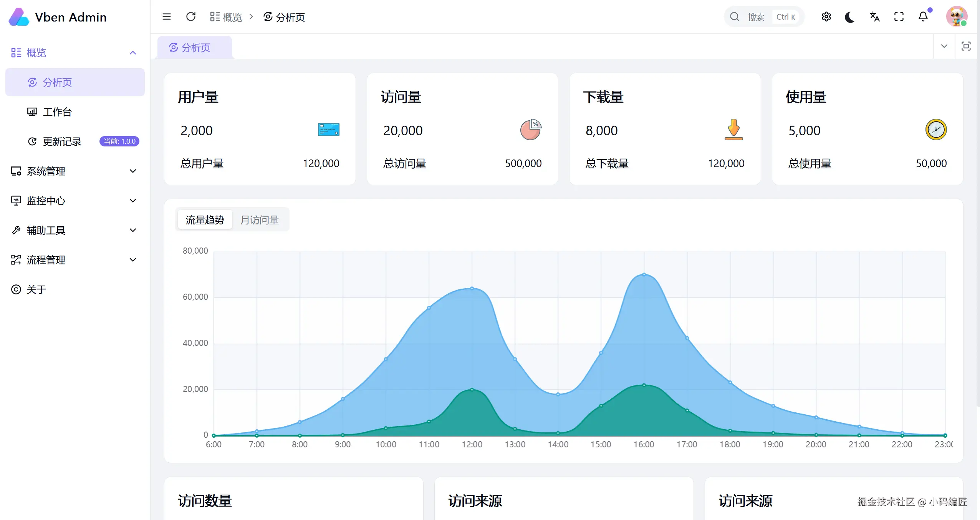Open the tab bar dropdown chevron
The image size is (980, 520).
point(944,47)
